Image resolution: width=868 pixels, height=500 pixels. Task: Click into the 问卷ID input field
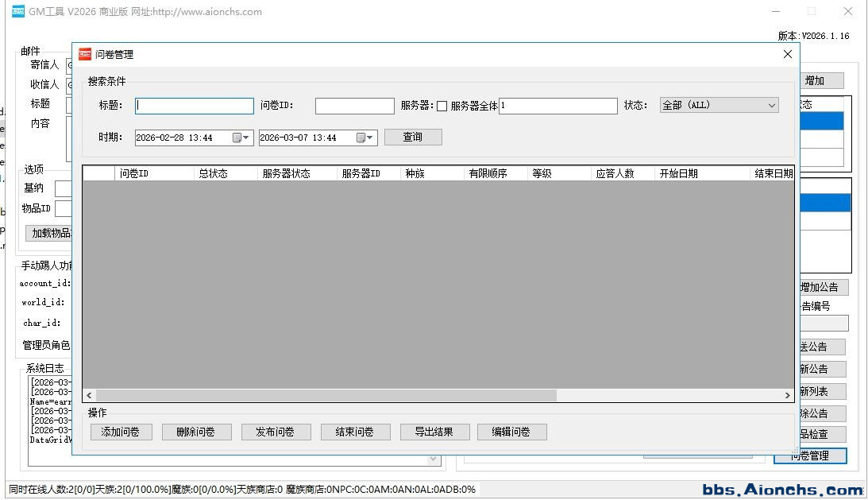pyautogui.click(x=354, y=106)
